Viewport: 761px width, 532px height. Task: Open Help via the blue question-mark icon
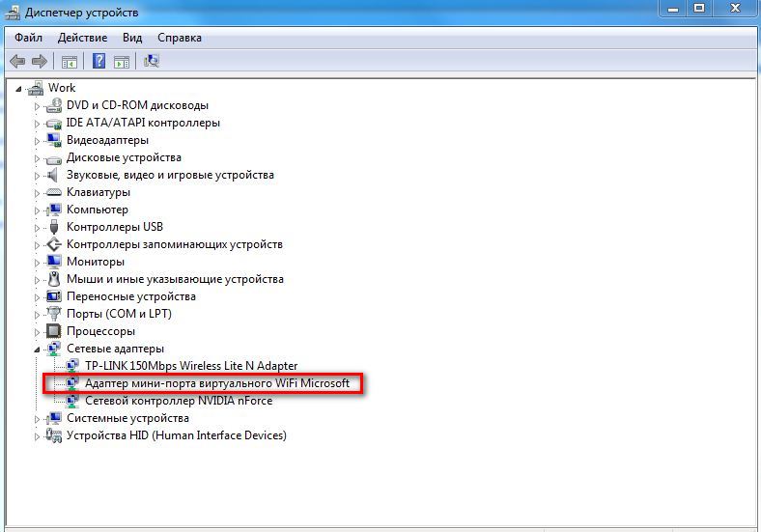[99, 62]
